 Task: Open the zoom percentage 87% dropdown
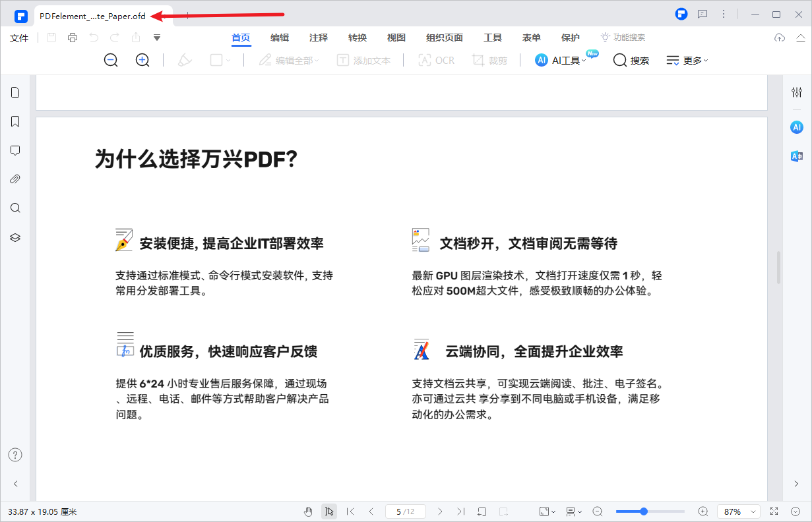[738, 511]
